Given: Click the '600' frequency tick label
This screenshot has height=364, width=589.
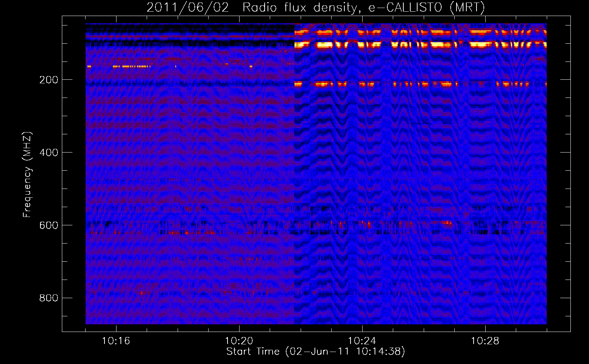Looking at the screenshot, I should 49,225.
